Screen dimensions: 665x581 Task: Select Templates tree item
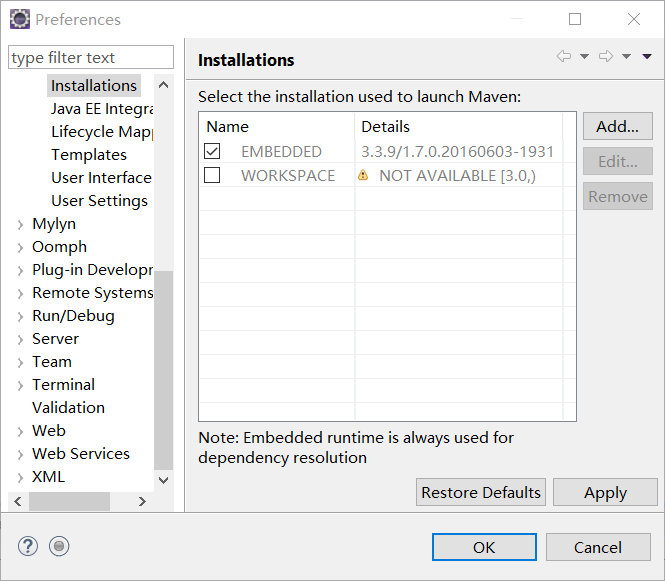89,155
